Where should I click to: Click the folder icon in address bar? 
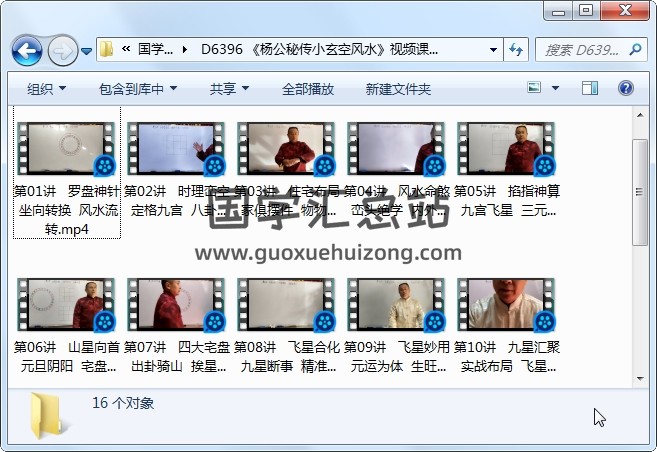[x=107, y=49]
